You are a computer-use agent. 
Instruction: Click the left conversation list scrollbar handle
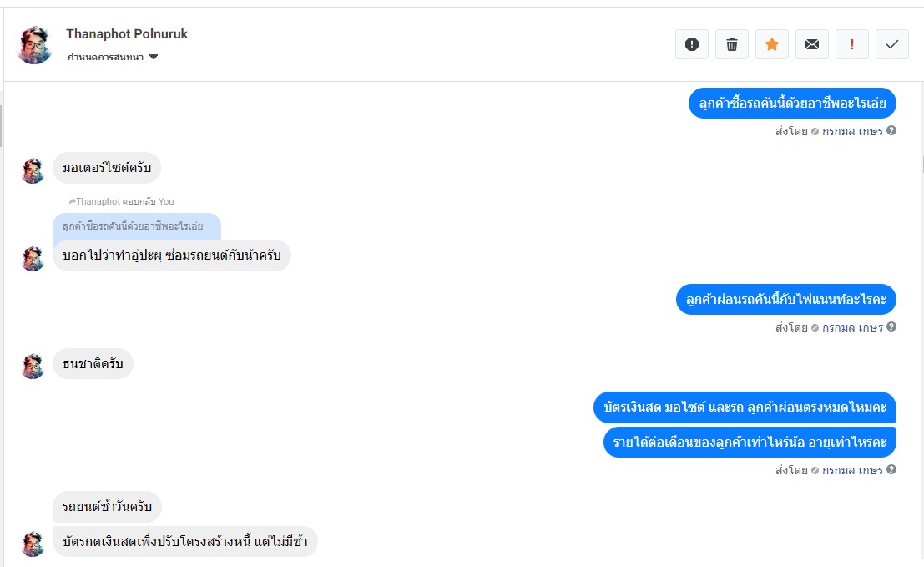pyautogui.click(x=1, y=126)
